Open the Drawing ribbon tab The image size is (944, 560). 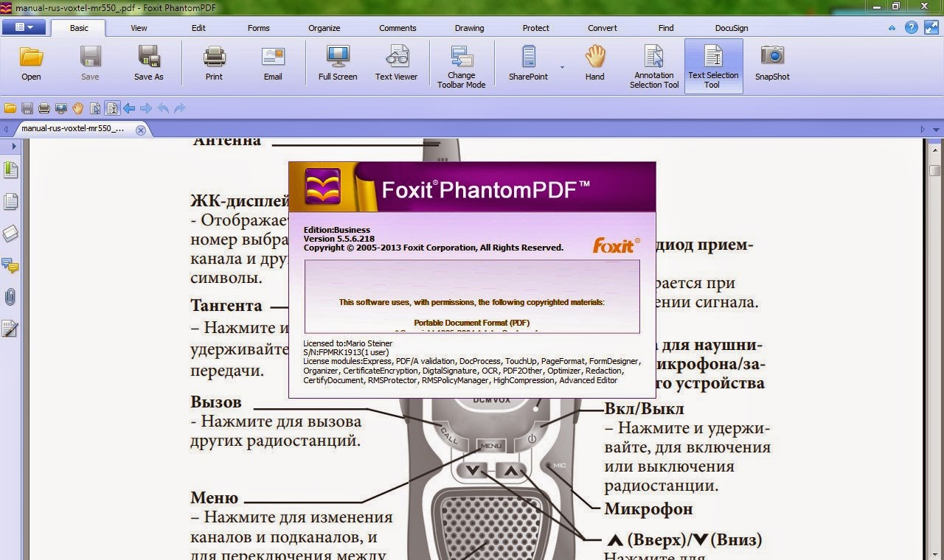point(469,28)
